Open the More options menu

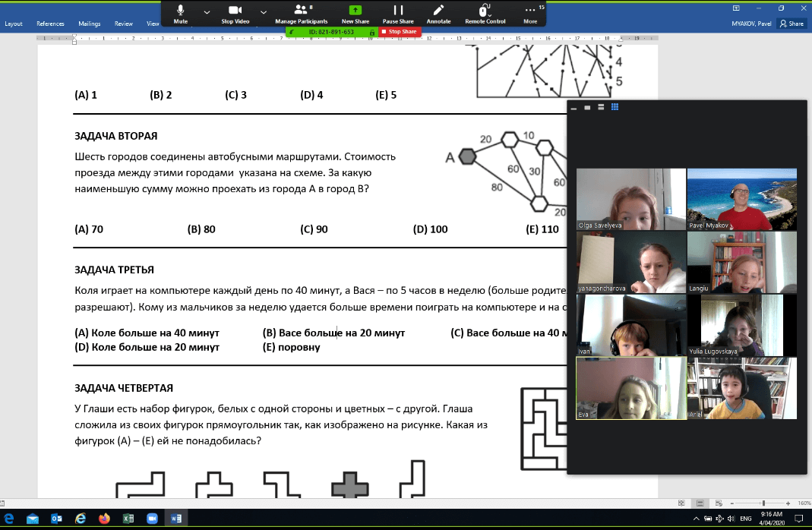point(530,13)
